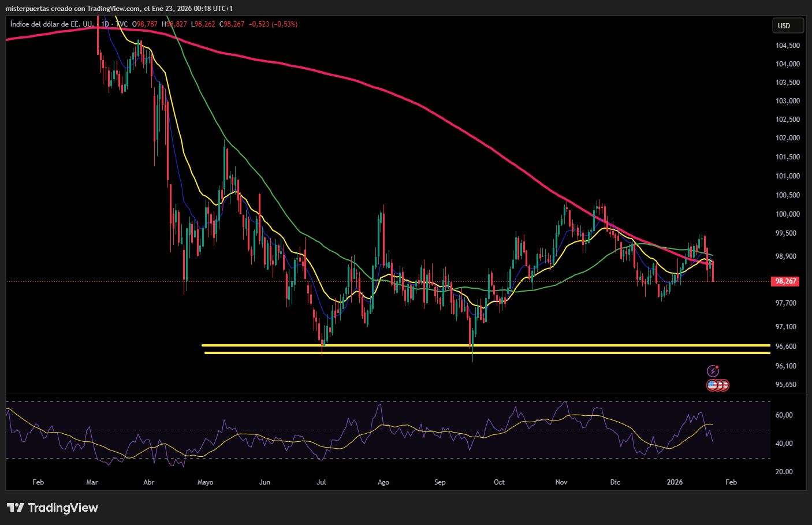The height and width of the screenshot is (525, 812).
Task: Click the 100,000 price scale label
Action: point(788,214)
